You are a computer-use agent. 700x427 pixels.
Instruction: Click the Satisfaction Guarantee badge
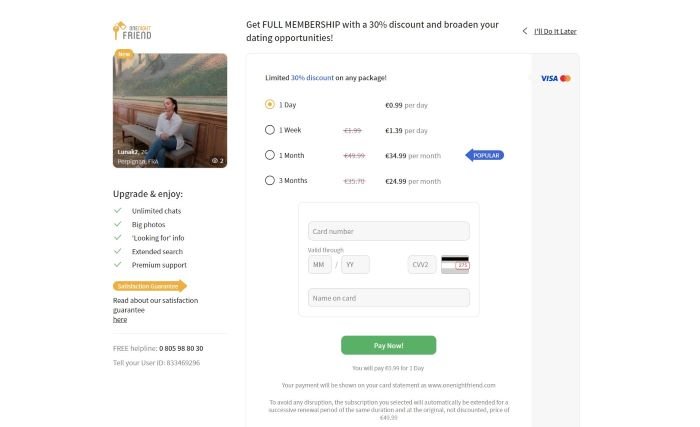(x=150, y=286)
